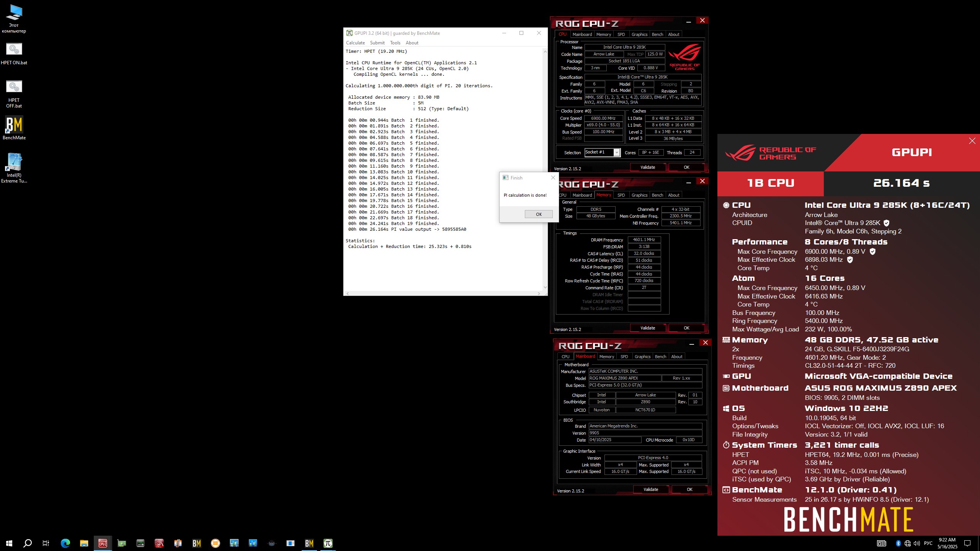
Task: Open the network globe tray icon
Action: point(908,543)
